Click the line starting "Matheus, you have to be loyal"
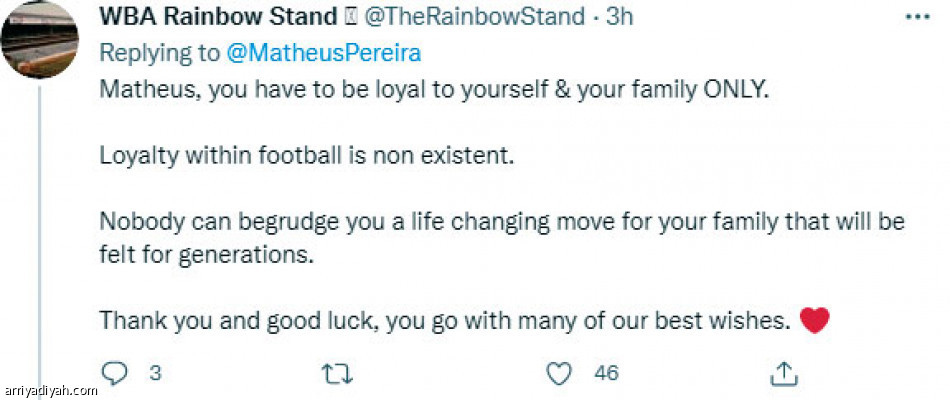 pyautogui.click(x=434, y=88)
